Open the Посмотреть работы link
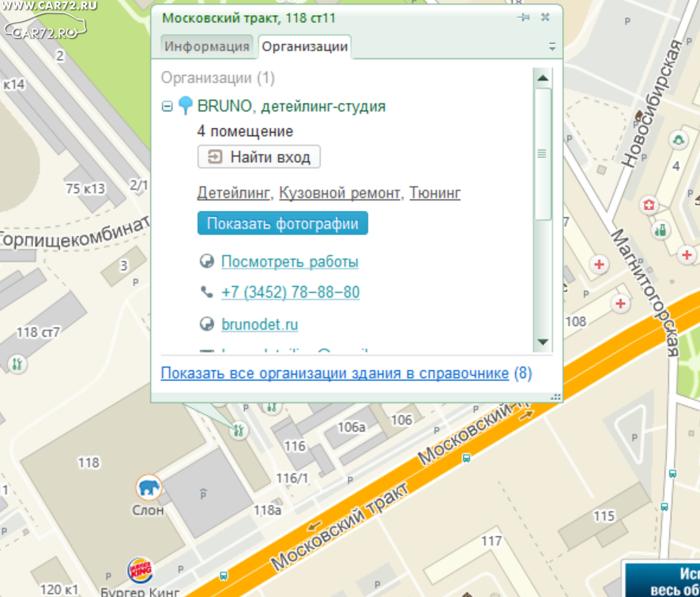The height and width of the screenshot is (597, 700). pos(289,262)
